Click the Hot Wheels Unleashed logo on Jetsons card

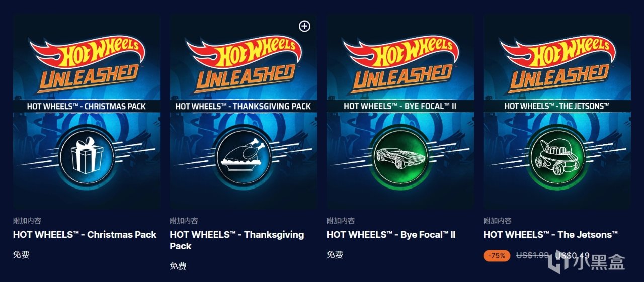point(557,61)
